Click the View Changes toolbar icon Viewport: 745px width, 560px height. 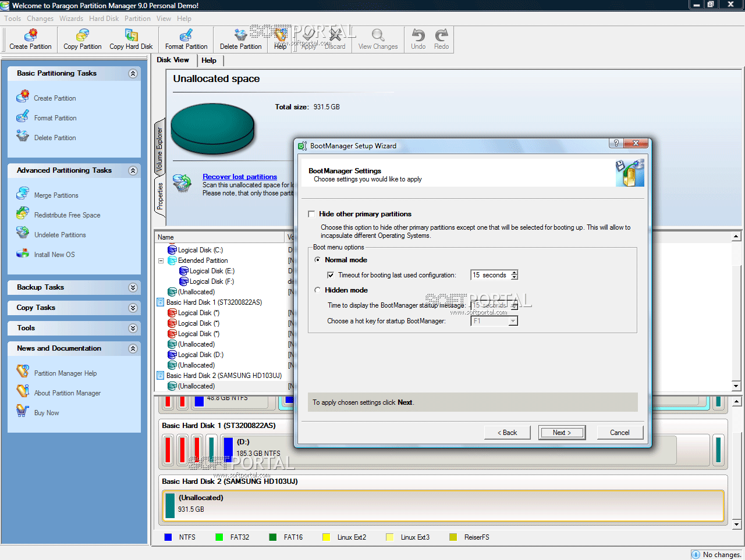point(378,35)
